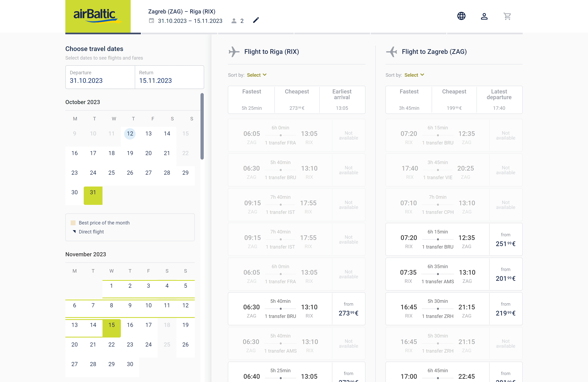Switch to Cheapest tab for Riga flights

[297, 100]
